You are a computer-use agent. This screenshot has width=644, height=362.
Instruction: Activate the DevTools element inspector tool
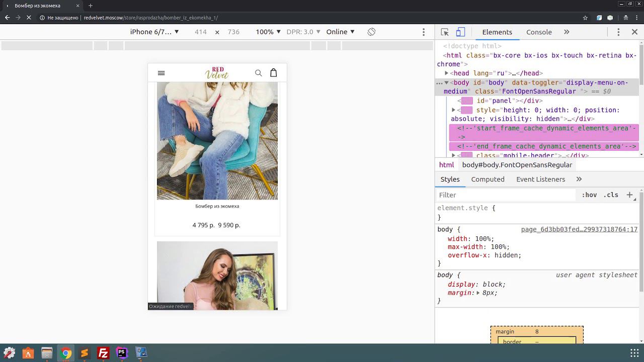pyautogui.click(x=445, y=32)
